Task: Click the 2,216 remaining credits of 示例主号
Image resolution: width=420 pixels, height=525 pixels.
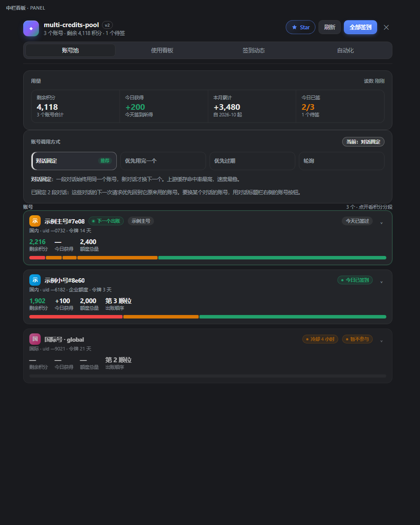Action: coord(37,242)
